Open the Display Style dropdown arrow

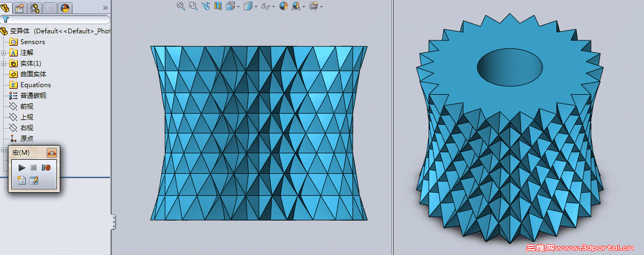(256, 6)
